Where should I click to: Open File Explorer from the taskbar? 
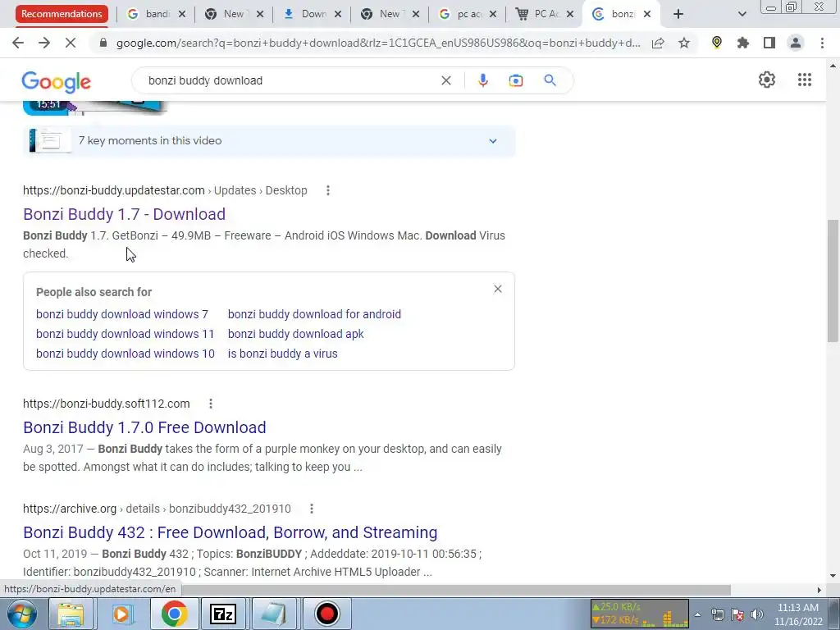(x=71, y=614)
